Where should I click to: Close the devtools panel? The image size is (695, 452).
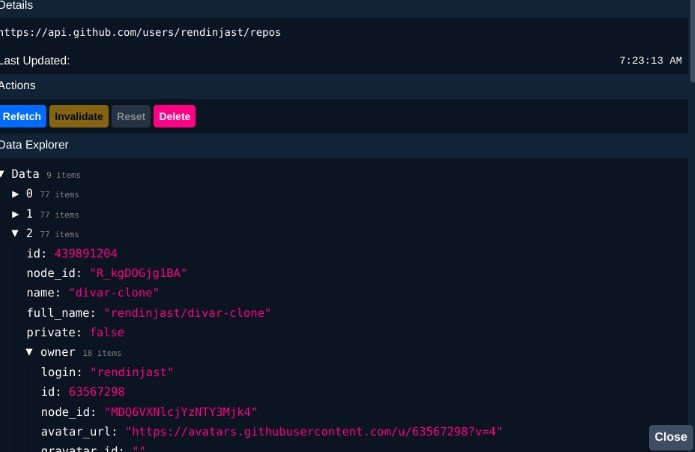(671, 437)
